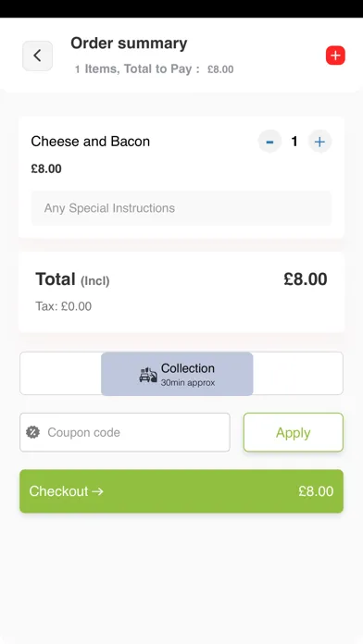Tap the red plus add-item button

click(x=335, y=56)
